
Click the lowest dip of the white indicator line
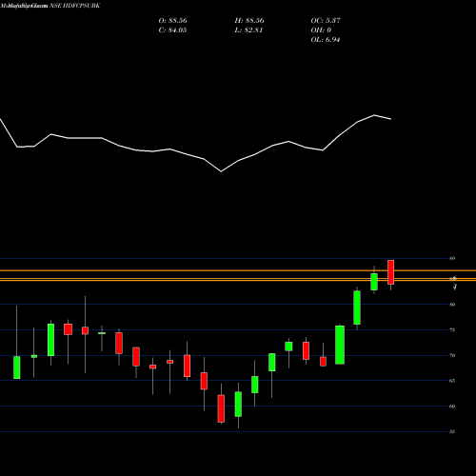pyautogui.click(x=221, y=171)
